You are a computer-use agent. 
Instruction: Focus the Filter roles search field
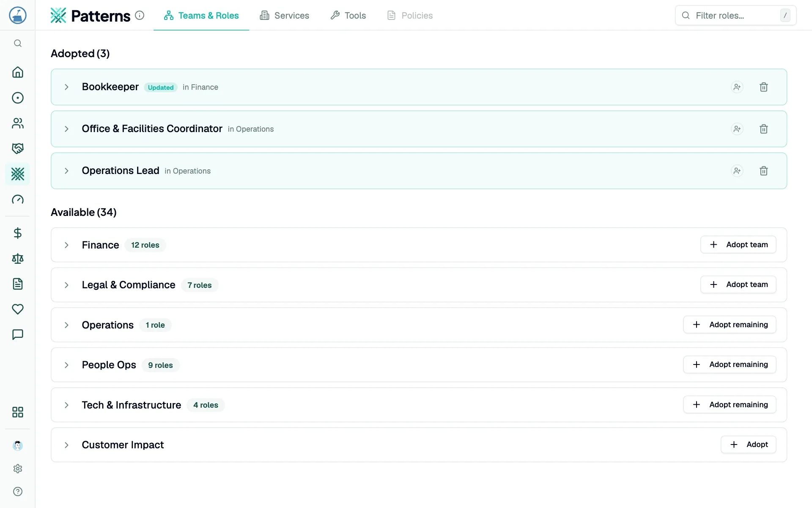click(736, 16)
